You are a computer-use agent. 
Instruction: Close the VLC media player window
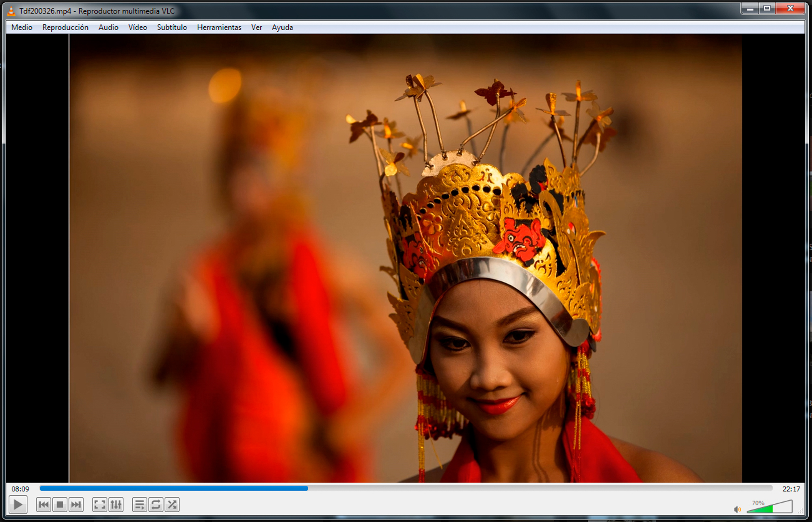790,8
